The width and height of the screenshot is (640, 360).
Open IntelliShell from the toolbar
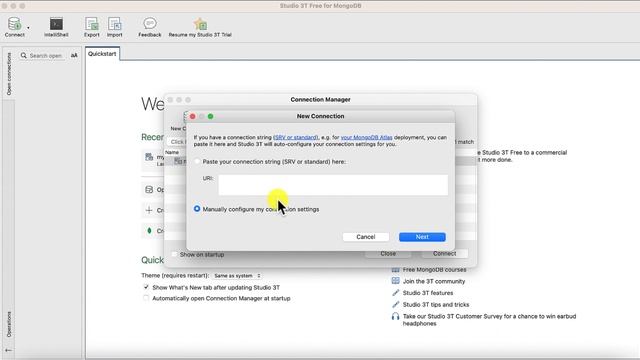pos(56,27)
